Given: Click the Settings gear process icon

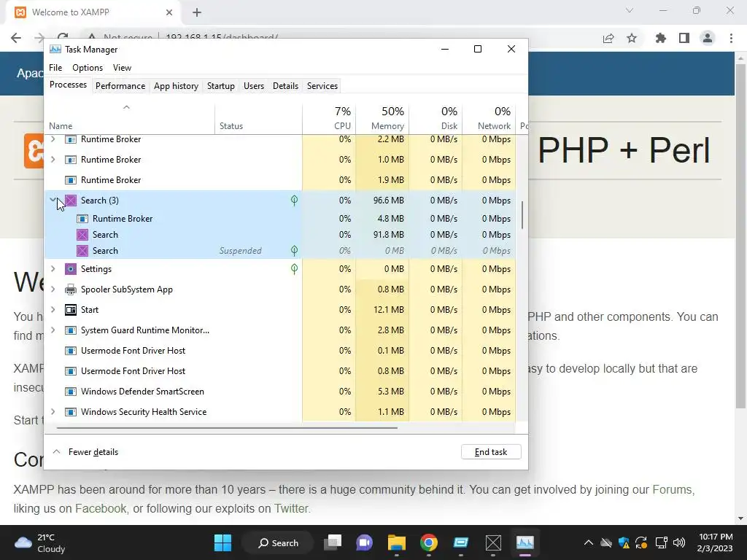Looking at the screenshot, I should (71, 269).
